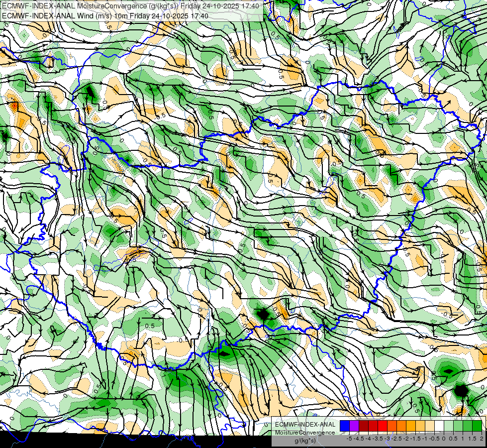
Task: Click the ECMWF-INDEX-ANAL label in the legend
Action: click(x=305, y=425)
